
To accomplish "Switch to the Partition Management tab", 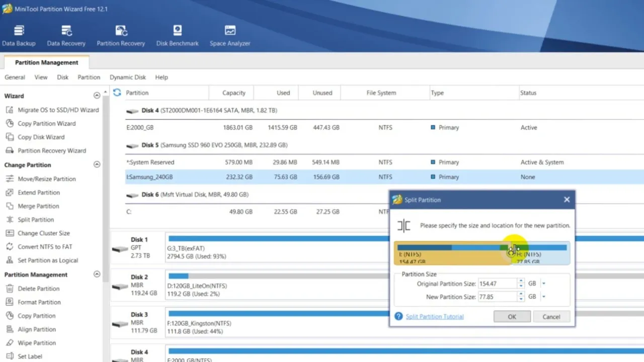I will pos(46,62).
